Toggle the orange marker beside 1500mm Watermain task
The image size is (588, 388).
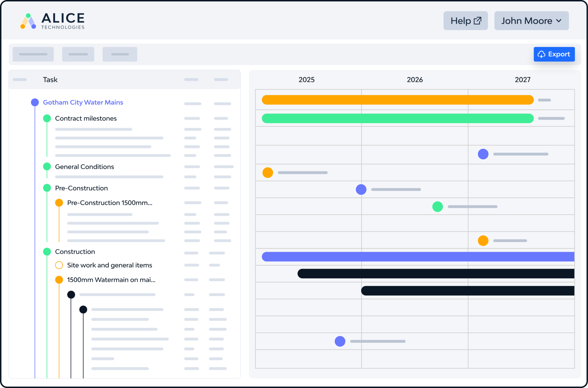(x=59, y=280)
